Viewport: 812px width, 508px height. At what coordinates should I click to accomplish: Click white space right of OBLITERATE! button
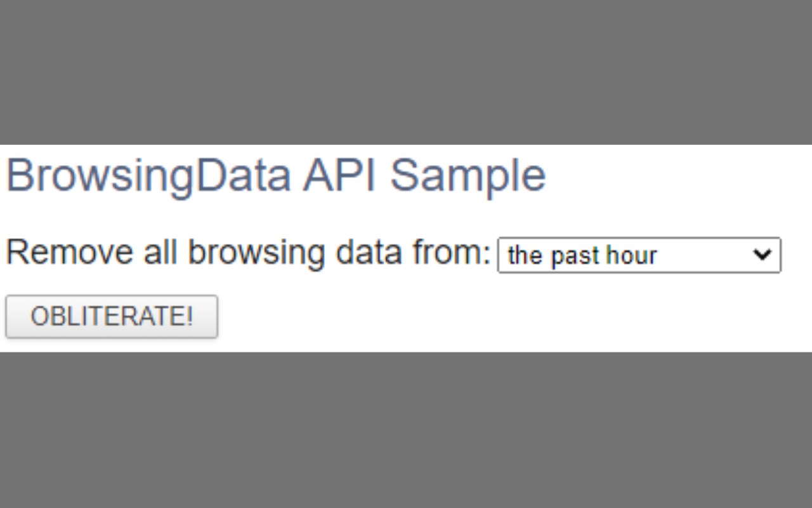(x=514, y=316)
